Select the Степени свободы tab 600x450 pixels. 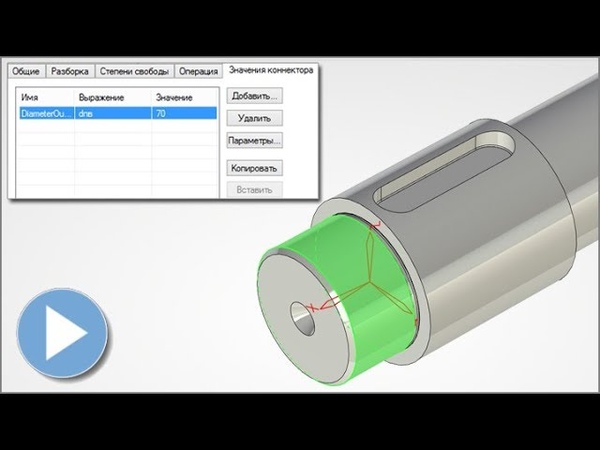pos(134,72)
